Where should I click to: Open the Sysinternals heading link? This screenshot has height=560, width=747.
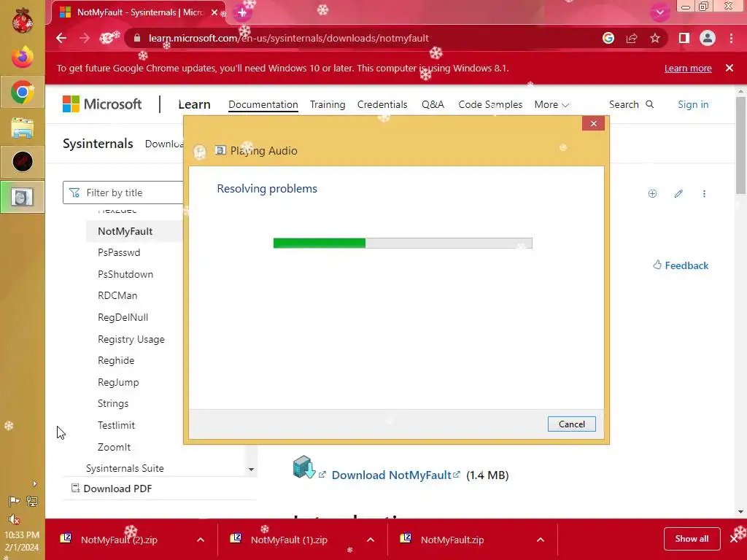[x=98, y=144]
